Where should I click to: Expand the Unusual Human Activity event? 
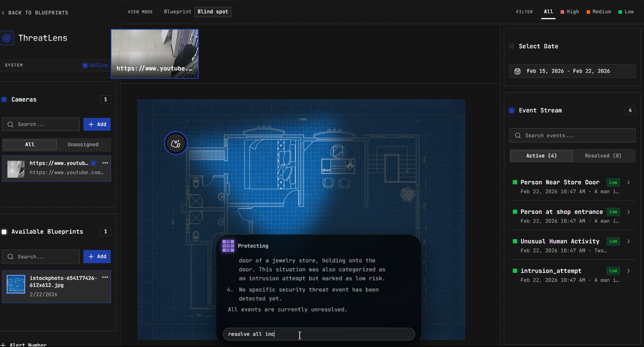[x=628, y=241]
